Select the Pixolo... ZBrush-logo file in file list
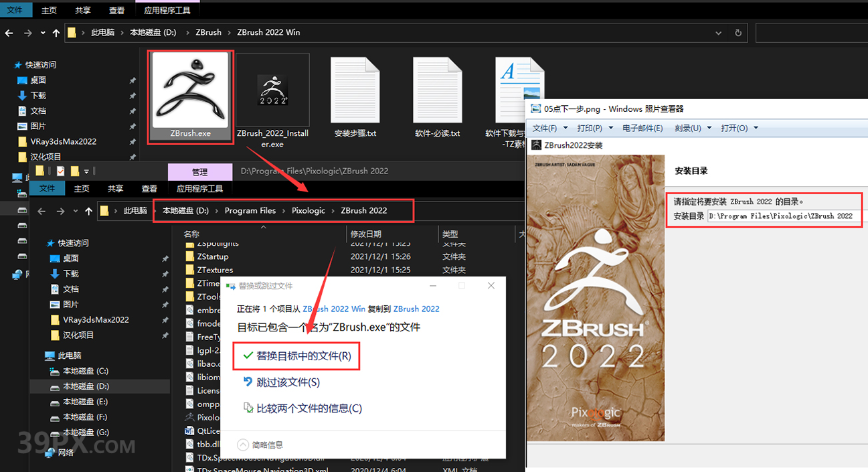Image resolution: width=868 pixels, height=472 pixels. coord(203,417)
